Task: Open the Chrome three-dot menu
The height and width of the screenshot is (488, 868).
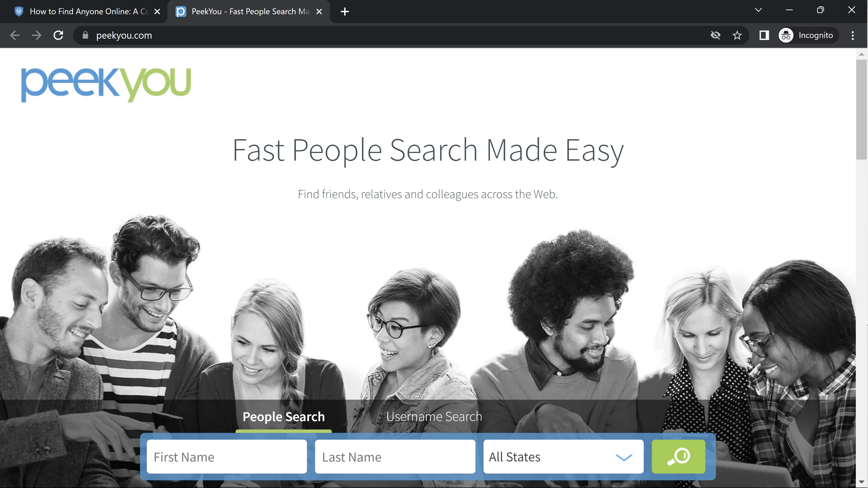Action: coord(852,35)
